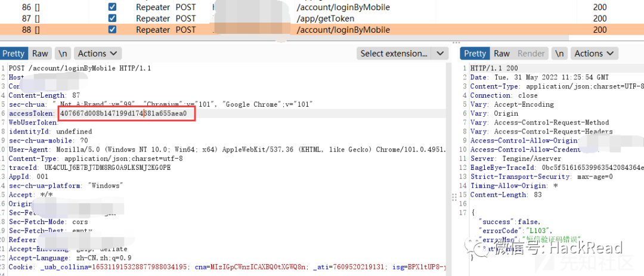The height and width of the screenshot is (276, 644).
Task: Toggle checkbox in row 86
Action: click(112, 7)
